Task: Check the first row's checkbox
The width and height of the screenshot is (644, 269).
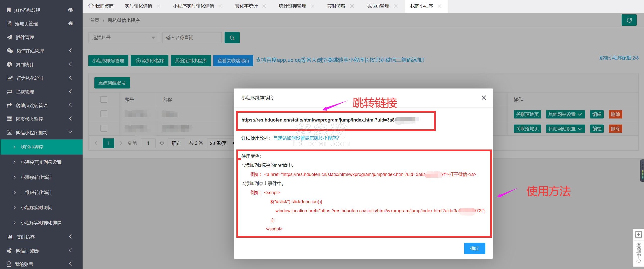Action: [104, 114]
